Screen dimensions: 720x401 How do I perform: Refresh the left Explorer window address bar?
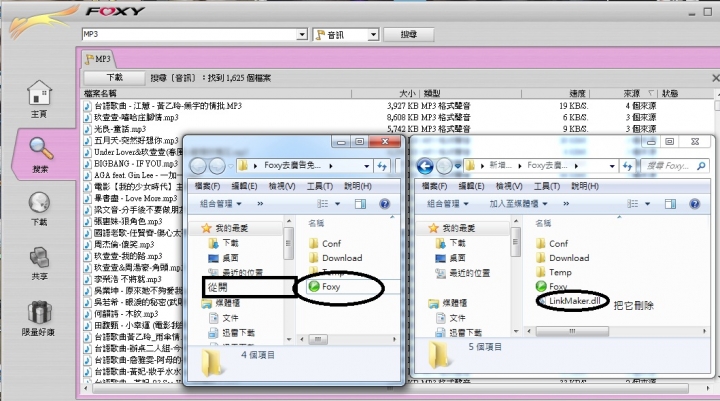pos(382,166)
